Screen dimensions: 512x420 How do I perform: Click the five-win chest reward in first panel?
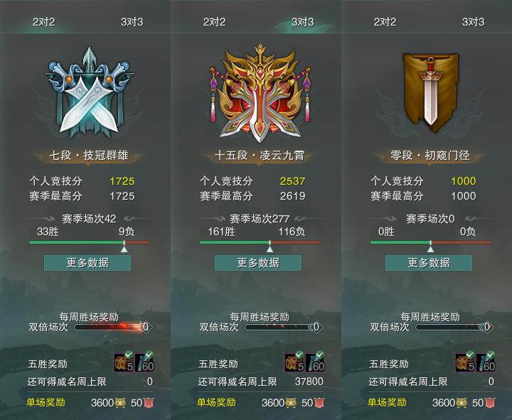[124, 362]
